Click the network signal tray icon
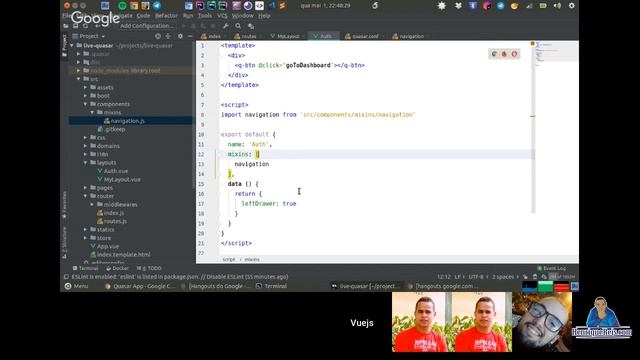This screenshot has width=640, height=360. (529, 6)
